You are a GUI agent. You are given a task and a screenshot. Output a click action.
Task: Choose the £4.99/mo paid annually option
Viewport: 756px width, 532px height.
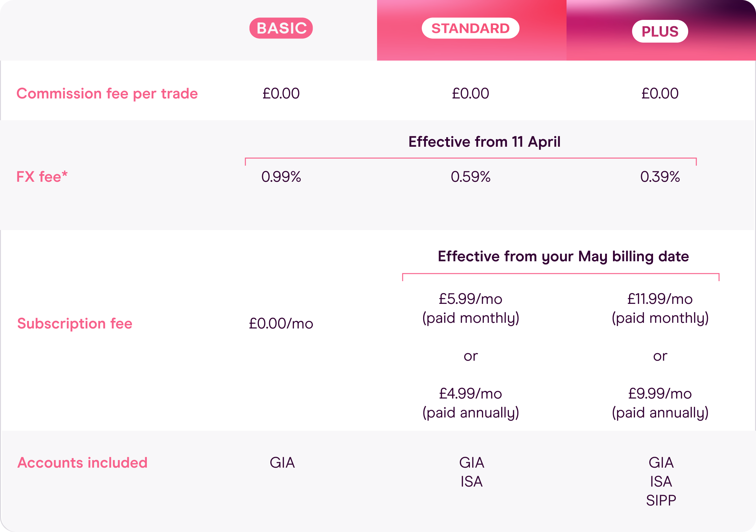coord(470,403)
